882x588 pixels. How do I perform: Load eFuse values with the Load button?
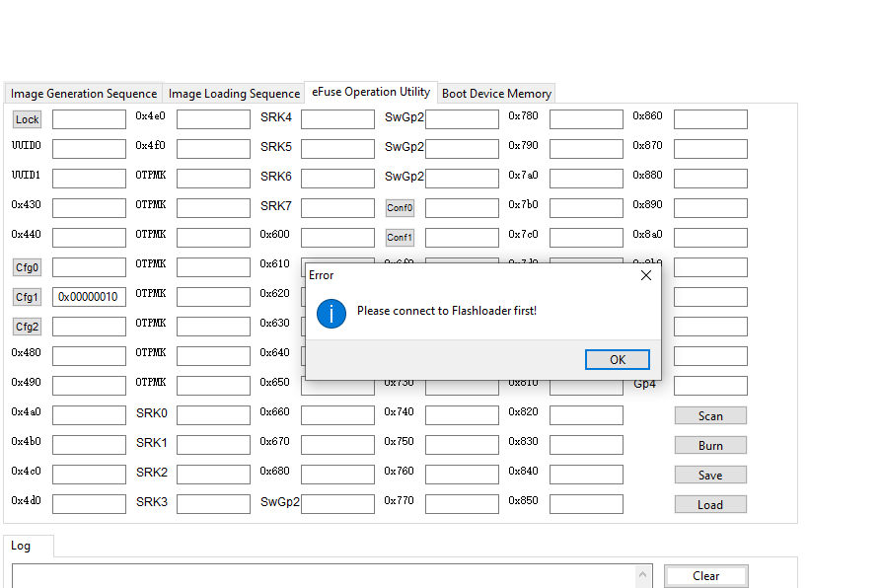coord(710,504)
